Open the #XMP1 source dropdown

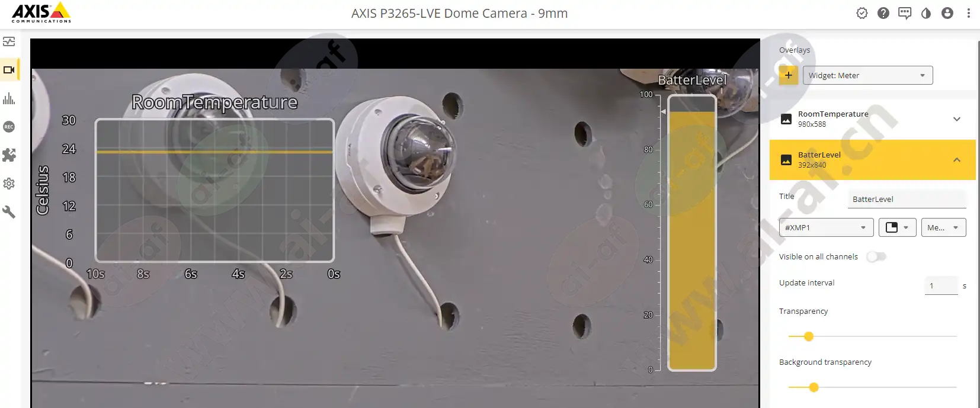click(827, 227)
